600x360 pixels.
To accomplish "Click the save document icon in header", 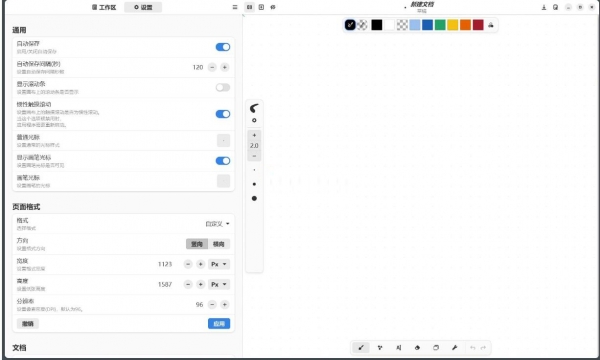I will coord(544,7).
